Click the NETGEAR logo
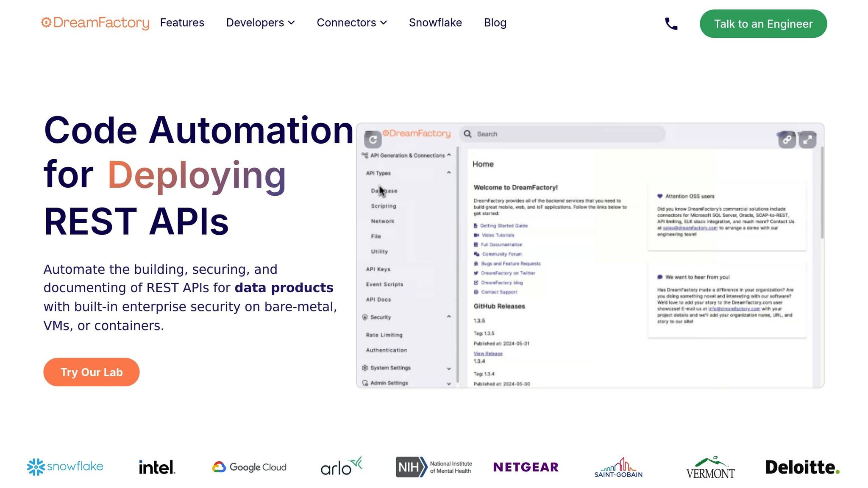This screenshot has height=488, width=868. (526, 467)
